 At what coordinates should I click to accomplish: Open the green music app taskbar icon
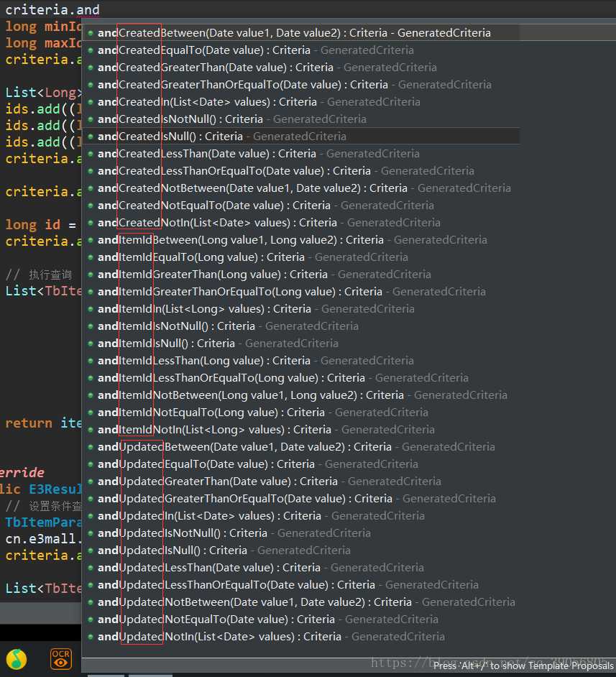point(17,659)
